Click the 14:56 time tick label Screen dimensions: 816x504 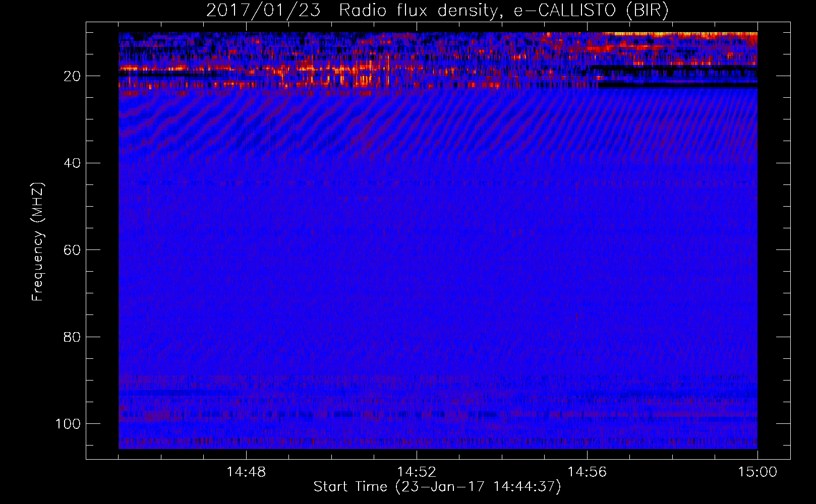tap(587, 472)
